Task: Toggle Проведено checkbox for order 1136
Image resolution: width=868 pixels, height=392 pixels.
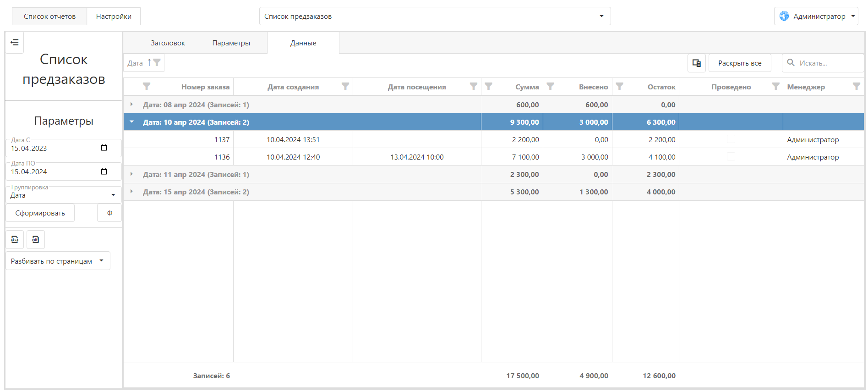Action: [x=731, y=156]
